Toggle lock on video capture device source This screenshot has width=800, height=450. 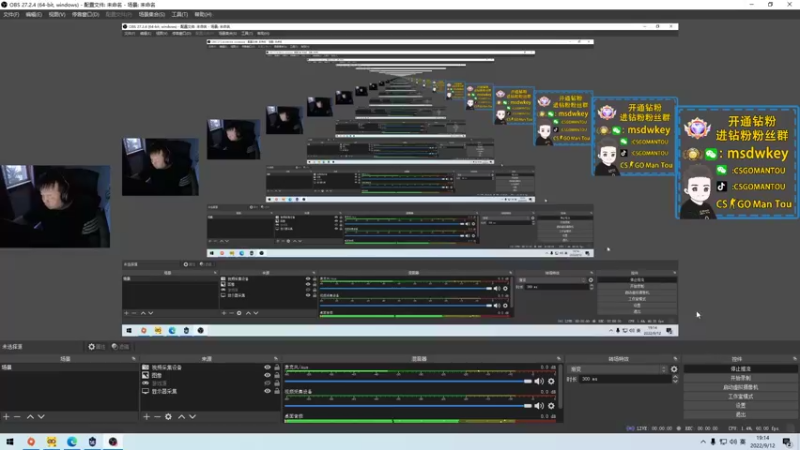coord(277,367)
